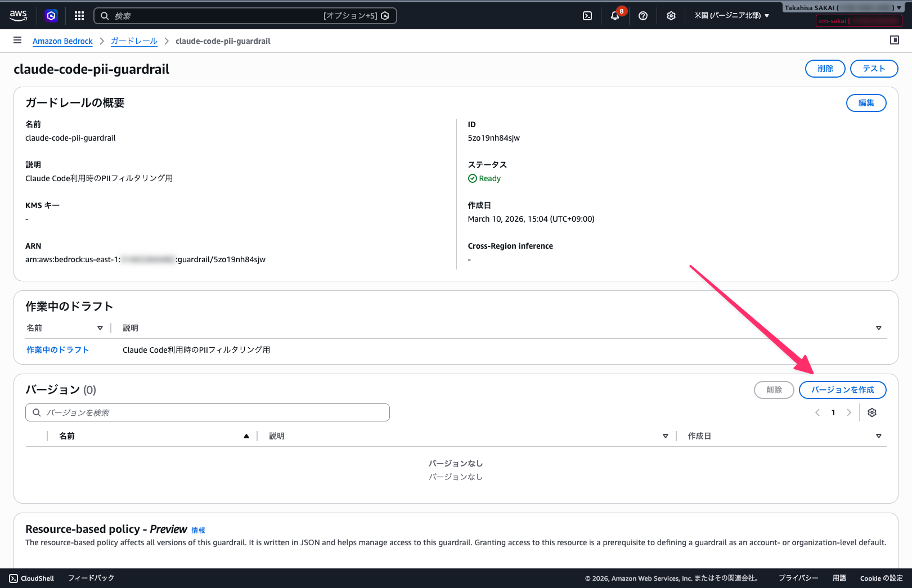Open the help question mark icon
This screenshot has width=912, height=588.
(643, 16)
